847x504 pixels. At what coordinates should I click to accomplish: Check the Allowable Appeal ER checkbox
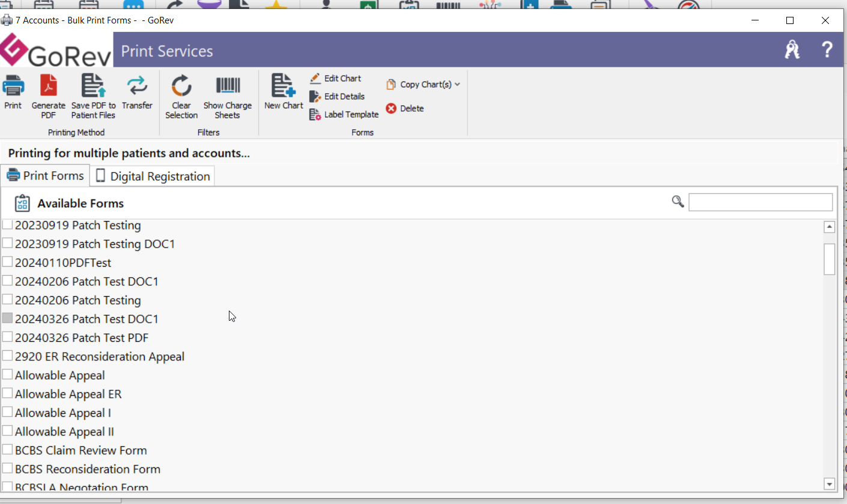(7, 393)
